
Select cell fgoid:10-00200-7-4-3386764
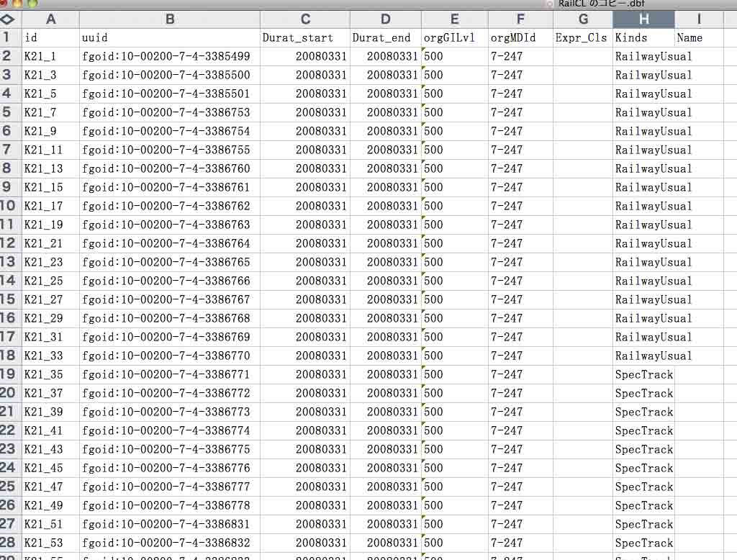pyautogui.click(x=170, y=243)
